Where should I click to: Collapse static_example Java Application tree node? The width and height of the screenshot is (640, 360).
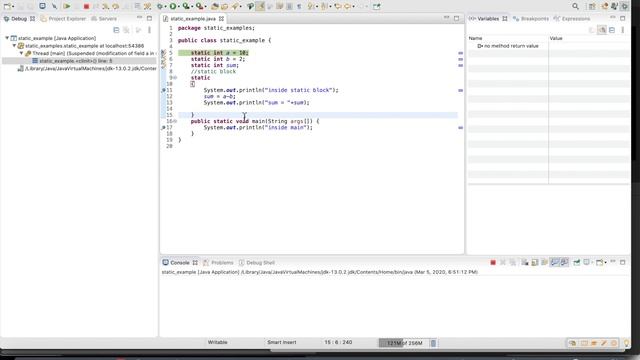pos(7,38)
